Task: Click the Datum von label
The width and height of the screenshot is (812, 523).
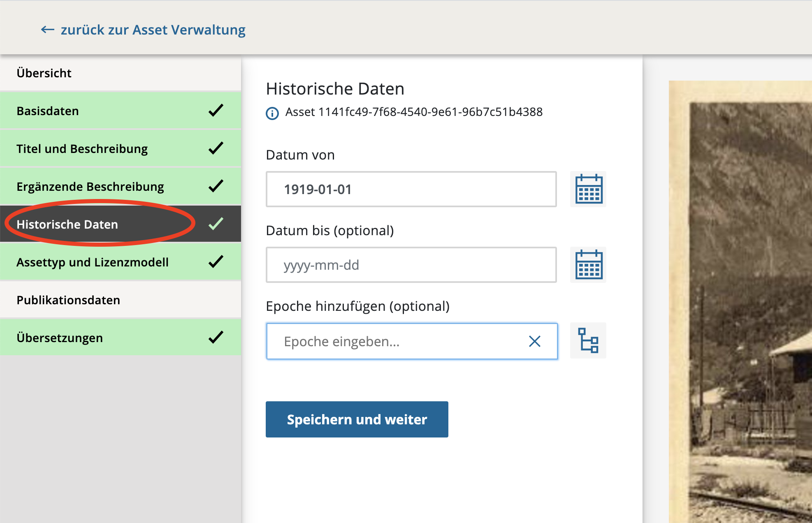Action: [300, 155]
